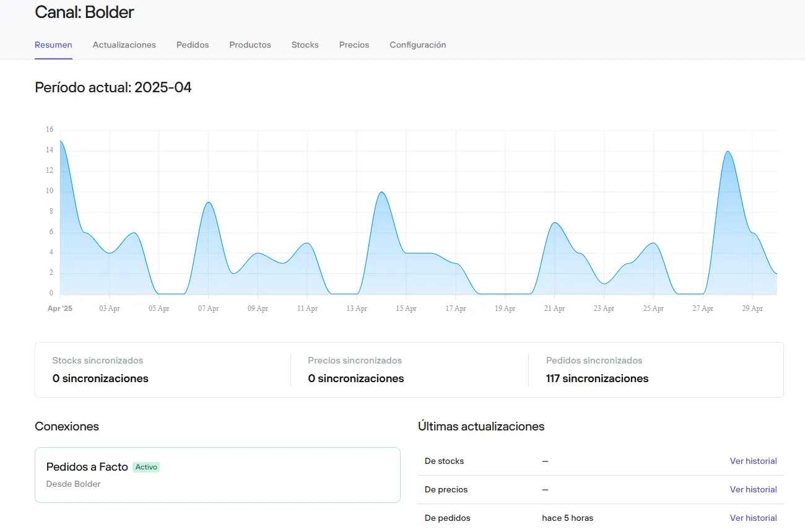The image size is (805, 532).
Task: Click the 'Pedidos sincronizados' label
Action: point(594,360)
